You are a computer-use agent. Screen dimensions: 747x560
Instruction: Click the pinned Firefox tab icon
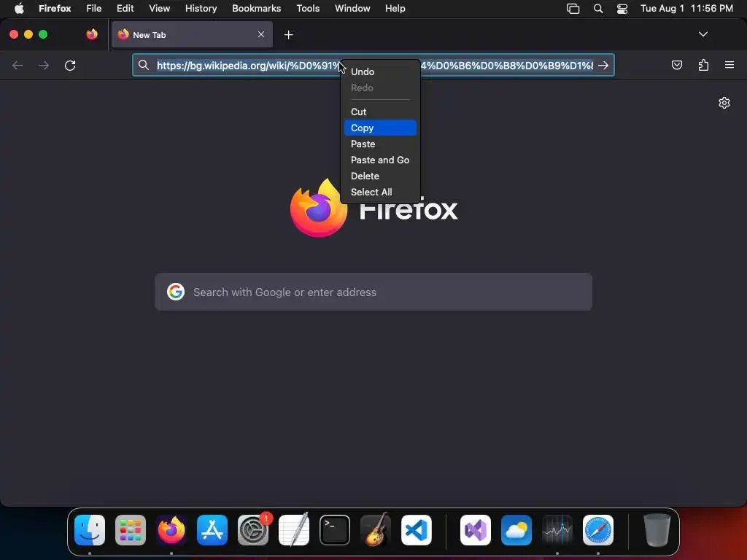pos(91,34)
